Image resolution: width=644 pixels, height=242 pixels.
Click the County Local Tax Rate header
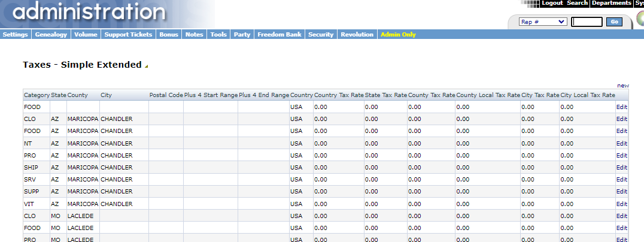488,95
